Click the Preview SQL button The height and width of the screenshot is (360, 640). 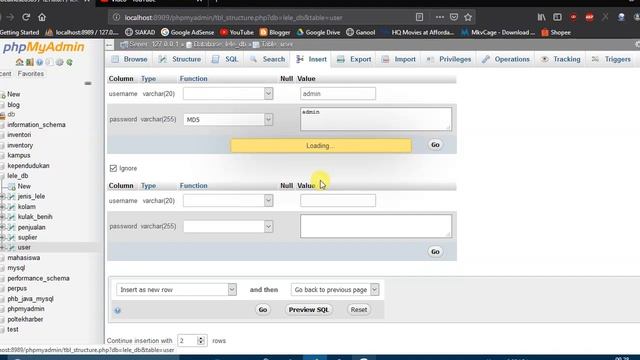coord(308,310)
